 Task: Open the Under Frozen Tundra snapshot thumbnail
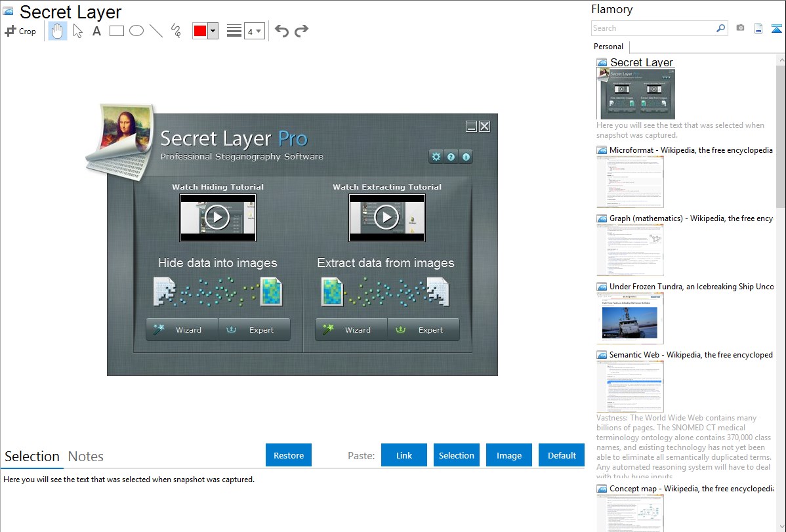coord(630,318)
